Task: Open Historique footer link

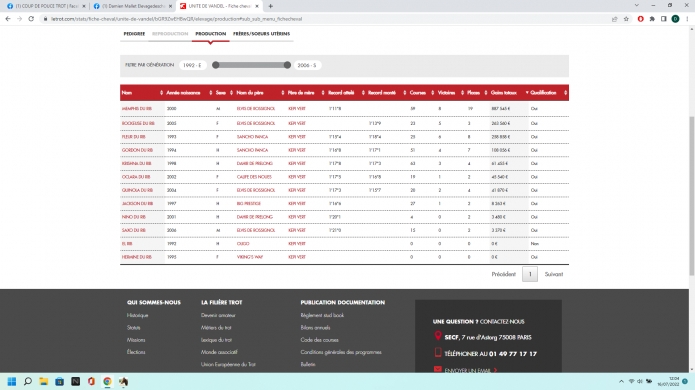Action: [x=137, y=315]
